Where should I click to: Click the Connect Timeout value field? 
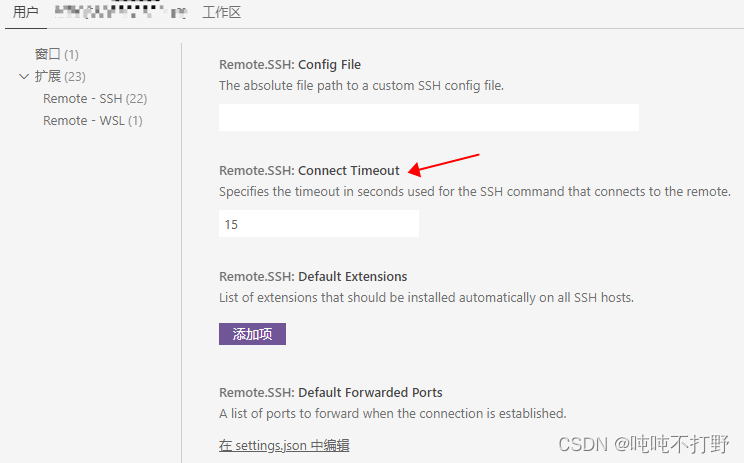pyautogui.click(x=318, y=224)
